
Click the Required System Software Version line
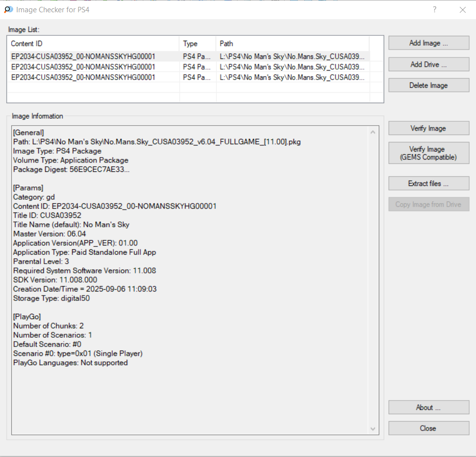tap(84, 271)
